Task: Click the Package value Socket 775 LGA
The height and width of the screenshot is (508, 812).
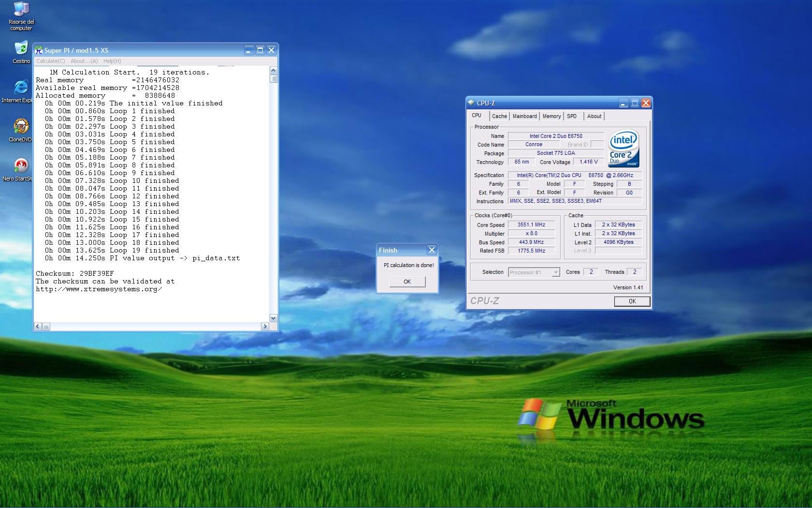Action: pos(556,153)
